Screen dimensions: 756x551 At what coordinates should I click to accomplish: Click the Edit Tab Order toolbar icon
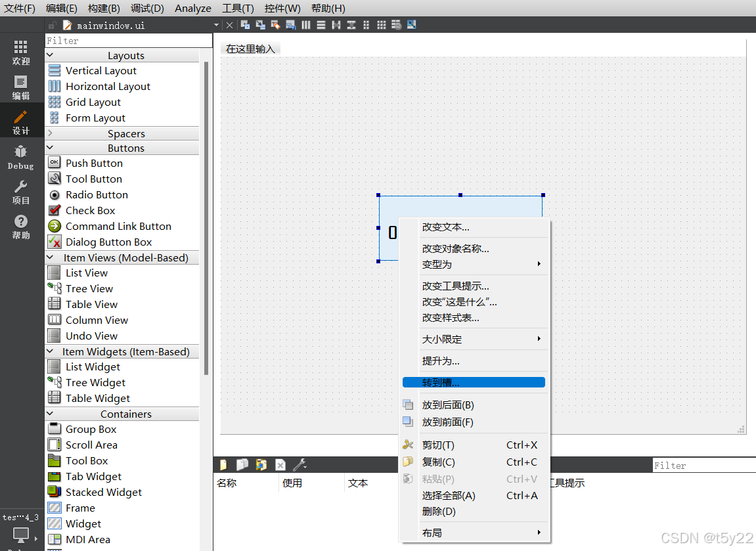pyautogui.click(x=291, y=25)
